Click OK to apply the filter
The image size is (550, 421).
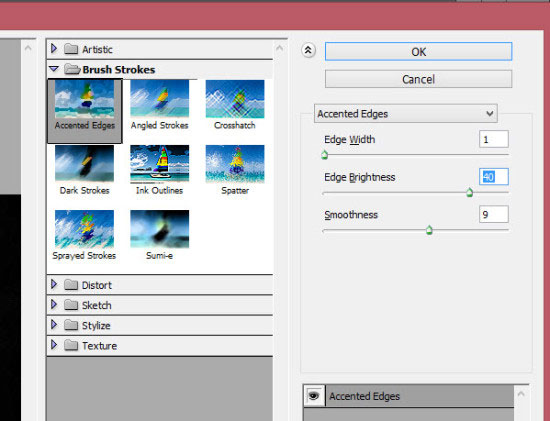point(418,52)
